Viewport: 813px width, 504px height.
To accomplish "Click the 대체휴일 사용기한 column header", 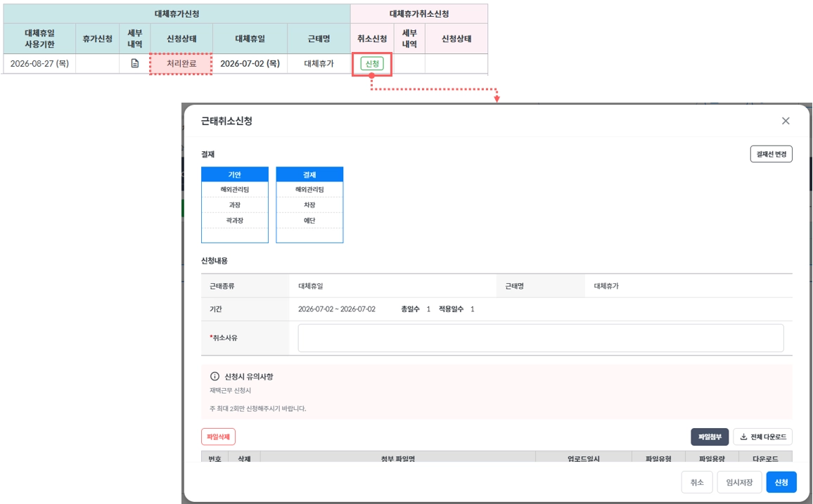I will [39, 39].
